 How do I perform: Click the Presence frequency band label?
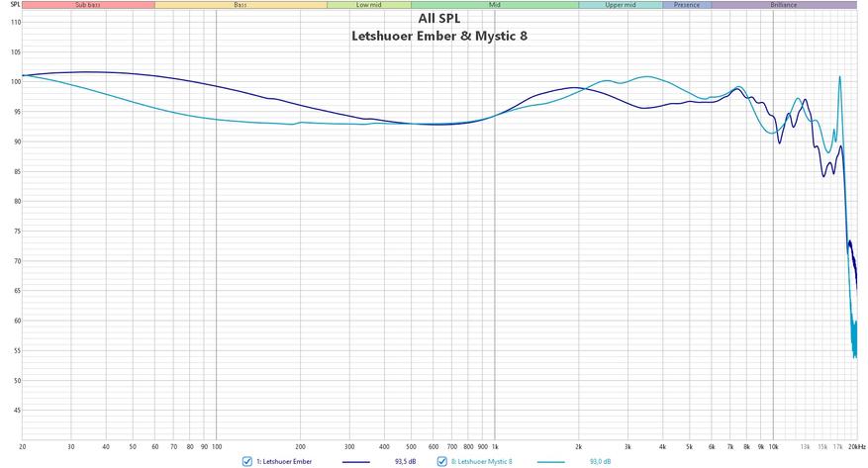pyautogui.click(x=687, y=4)
